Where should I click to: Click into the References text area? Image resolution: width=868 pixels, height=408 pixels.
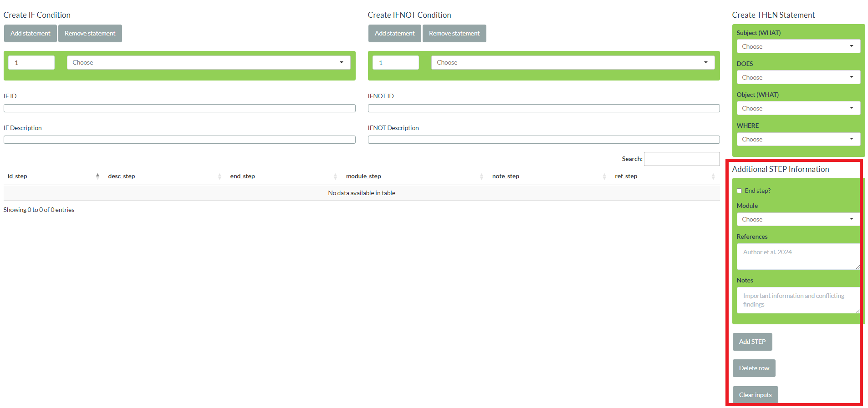pos(798,257)
